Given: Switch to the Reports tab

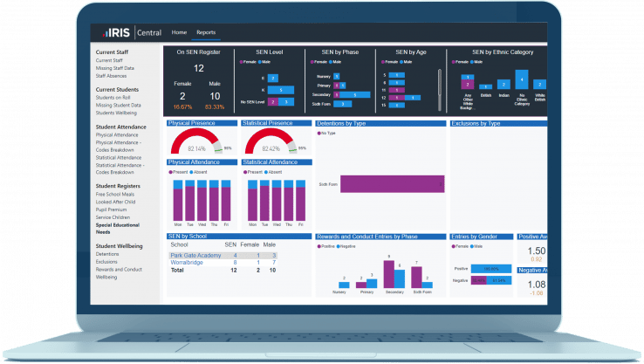Looking at the screenshot, I should click(207, 32).
